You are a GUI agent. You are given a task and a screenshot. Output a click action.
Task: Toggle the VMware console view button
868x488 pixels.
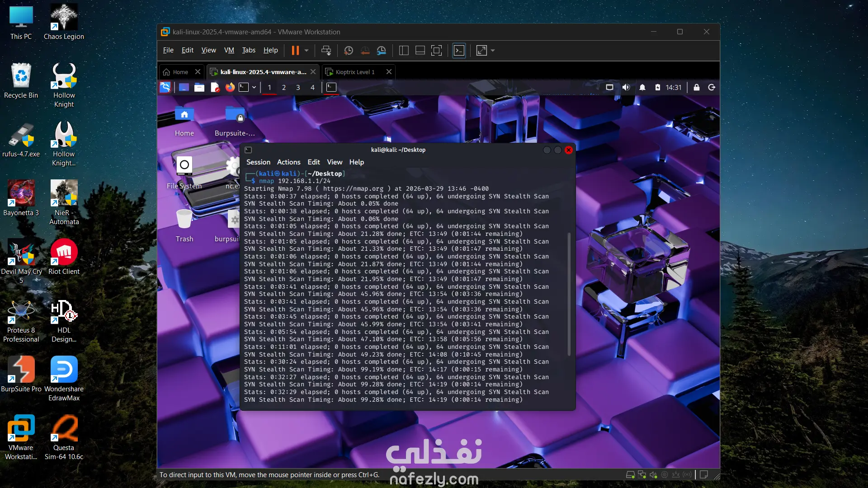(x=459, y=51)
